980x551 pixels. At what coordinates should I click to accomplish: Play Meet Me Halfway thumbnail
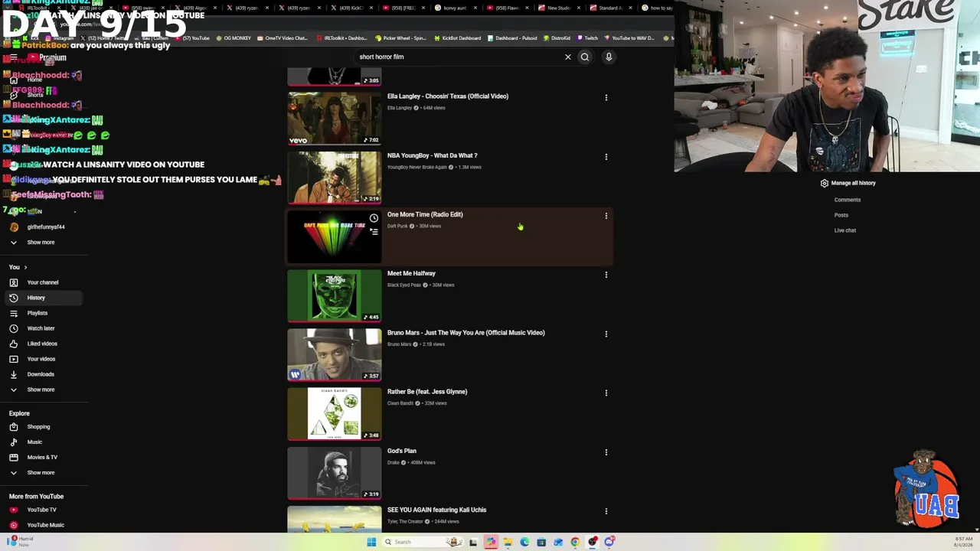(334, 295)
